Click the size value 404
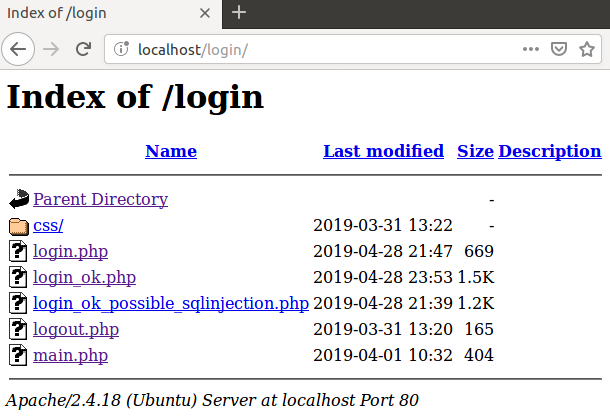 click(x=479, y=356)
